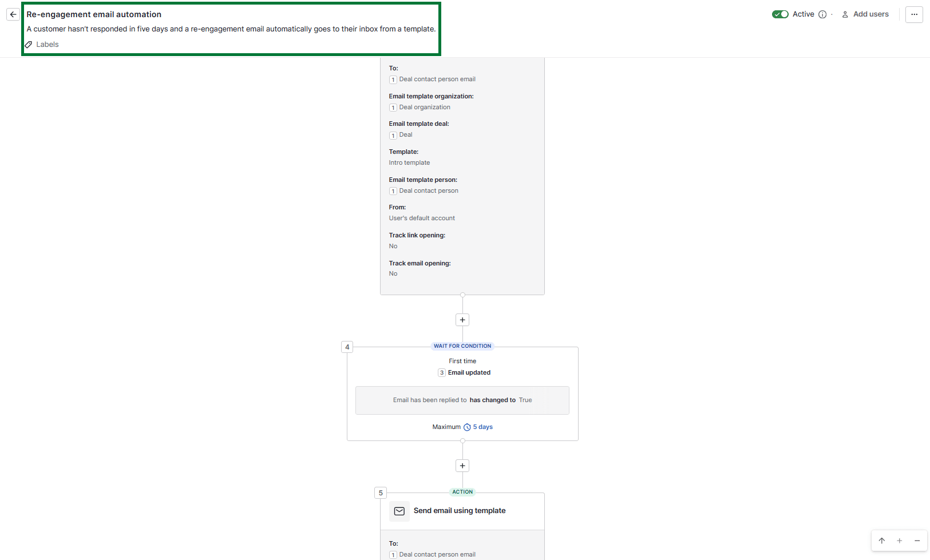This screenshot has height=560, width=930.
Task: Click Deal organization field value
Action: [x=425, y=107]
